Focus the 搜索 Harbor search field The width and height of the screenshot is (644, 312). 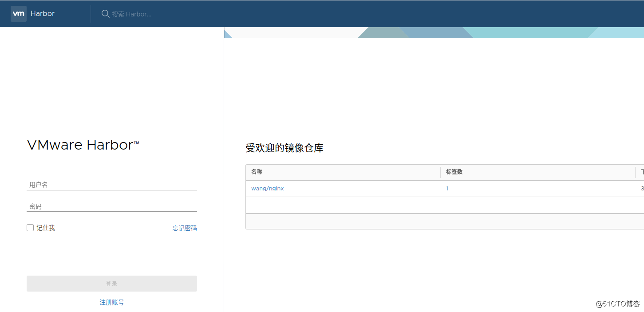[131, 14]
